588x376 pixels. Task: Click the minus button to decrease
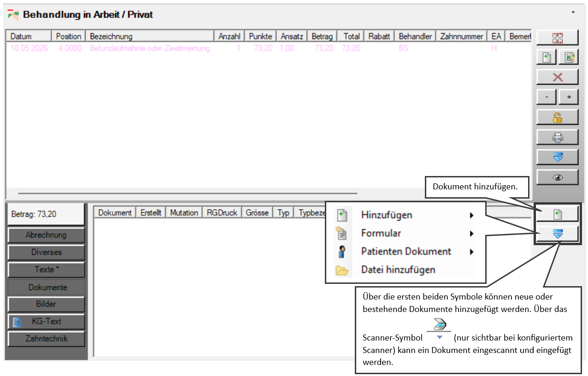547,97
